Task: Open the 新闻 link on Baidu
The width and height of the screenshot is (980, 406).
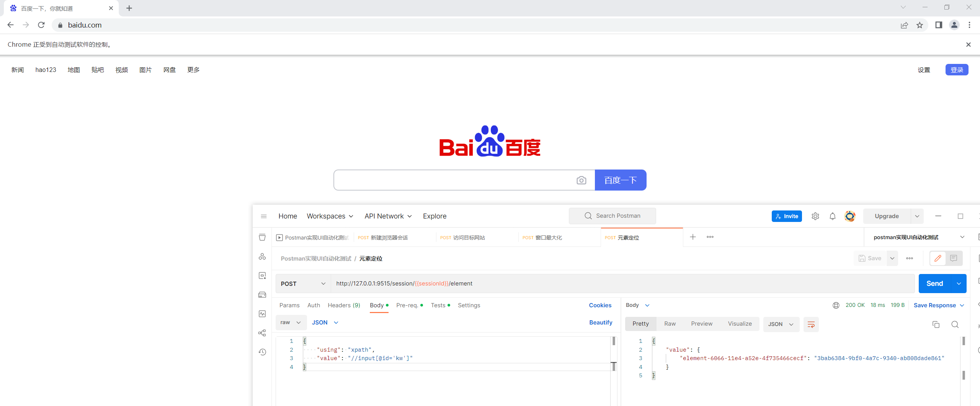Action: (18, 70)
